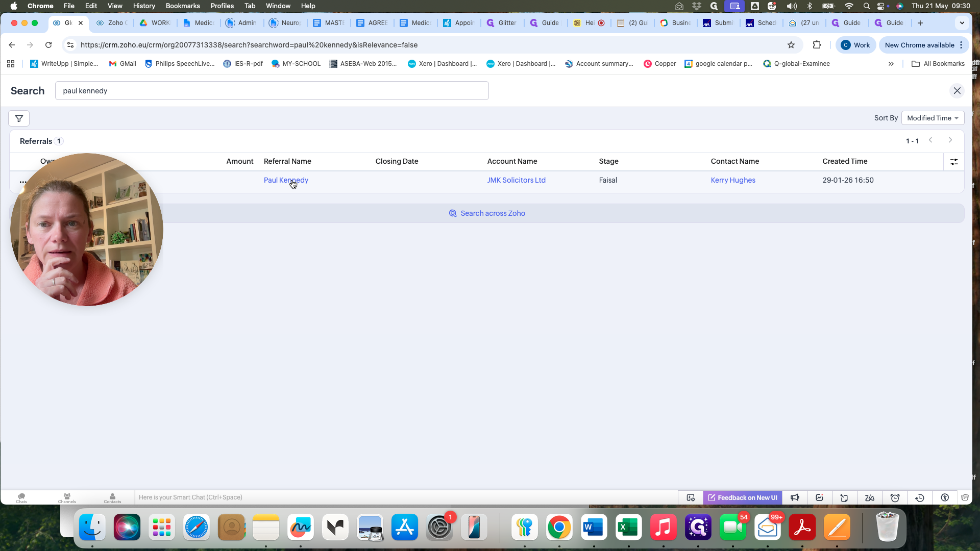Screen dimensions: 980x551
Task: Sort by the Referral Name column header
Action: click(287, 161)
